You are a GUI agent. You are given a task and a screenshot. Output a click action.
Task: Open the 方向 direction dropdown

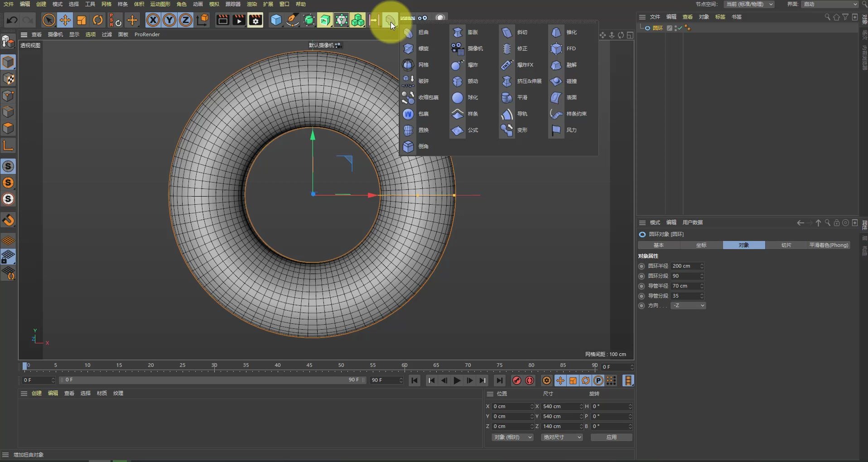coord(688,306)
